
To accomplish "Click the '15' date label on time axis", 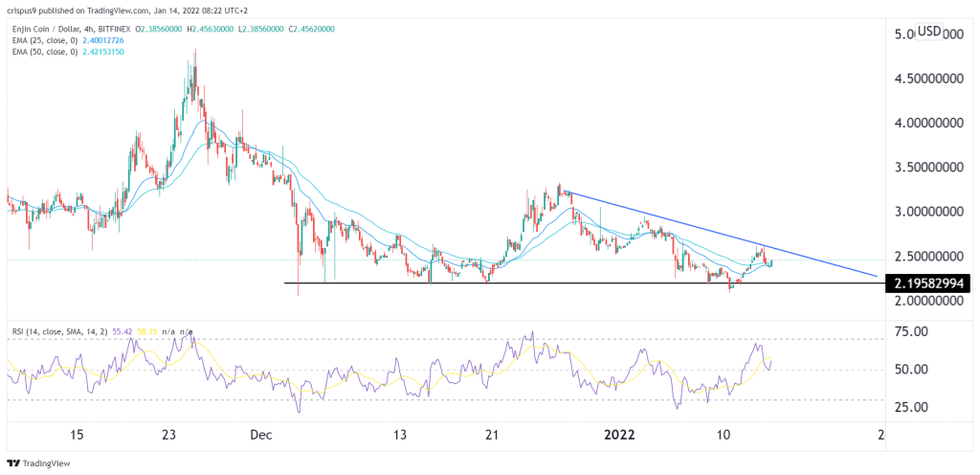I will 78,435.
